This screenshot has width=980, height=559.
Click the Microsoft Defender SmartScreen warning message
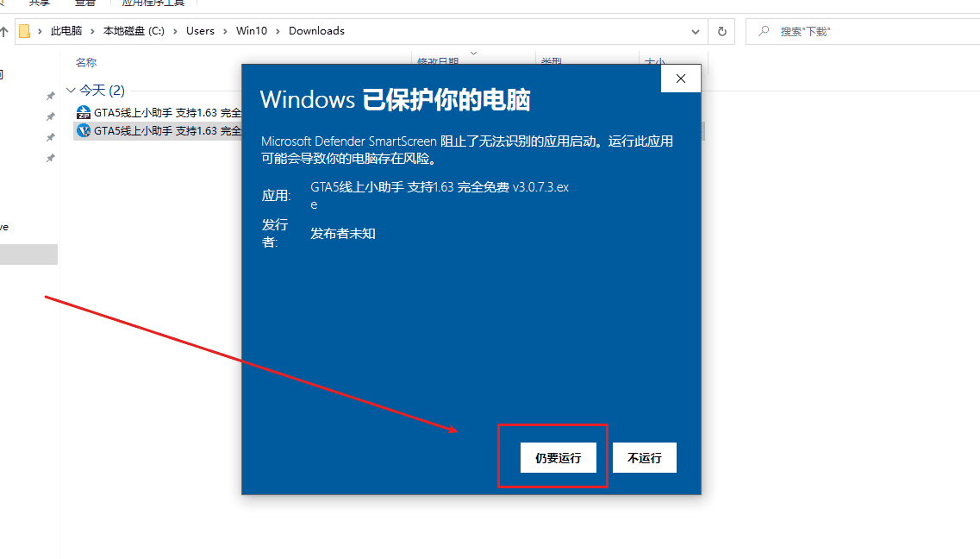pyautogui.click(x=467, y=150)
